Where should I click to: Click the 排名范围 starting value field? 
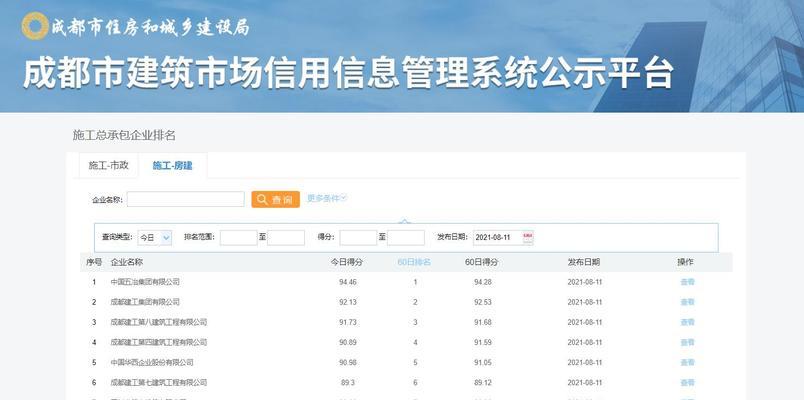[238, 237]
